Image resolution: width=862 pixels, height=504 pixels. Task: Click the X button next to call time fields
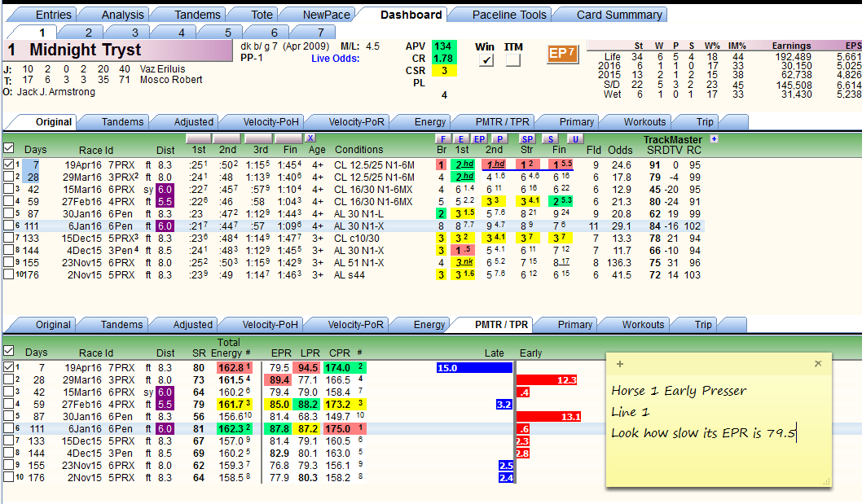(x=310, y=138)
